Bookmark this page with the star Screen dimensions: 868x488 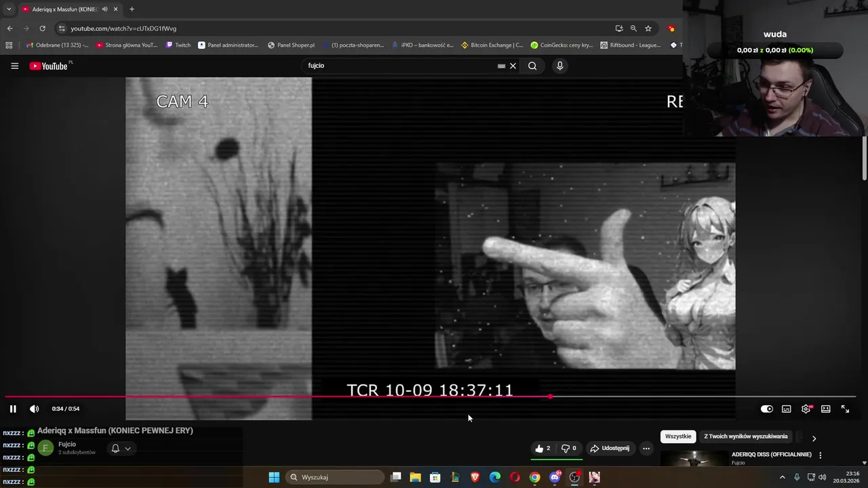pos(648,28)
